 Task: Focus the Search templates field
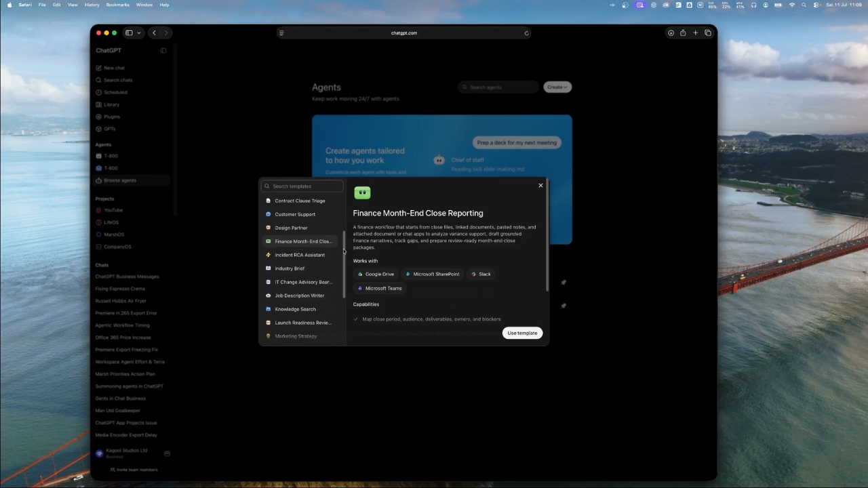pos(302,186)
